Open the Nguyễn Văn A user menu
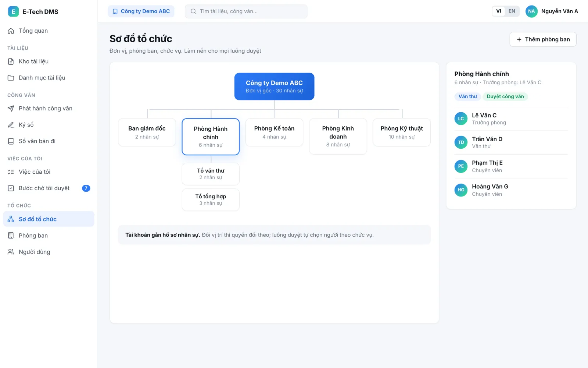Image resolution: width=588 pixels, height=368 pixels. click(552, 11)
